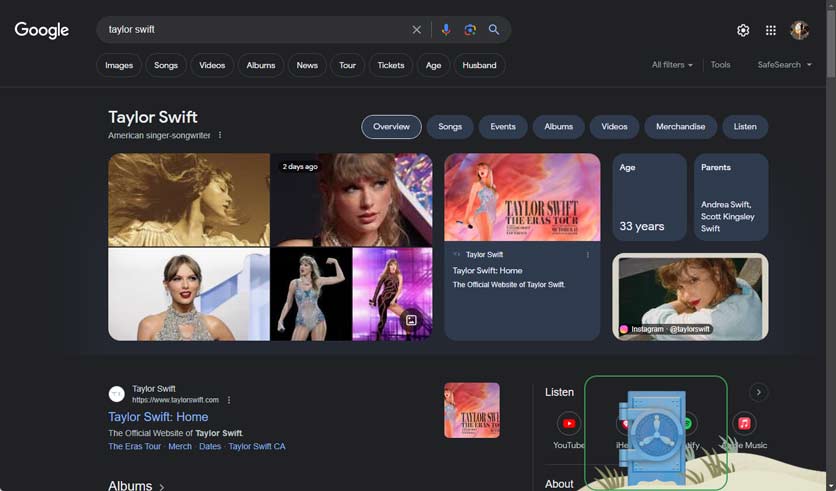Open the Google account profile avatar

click(800, 30)
